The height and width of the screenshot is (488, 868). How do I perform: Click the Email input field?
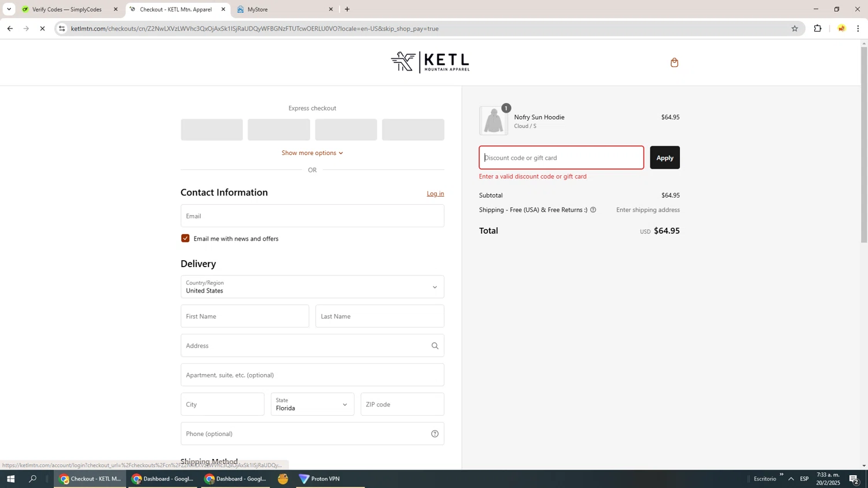[312, 216]
